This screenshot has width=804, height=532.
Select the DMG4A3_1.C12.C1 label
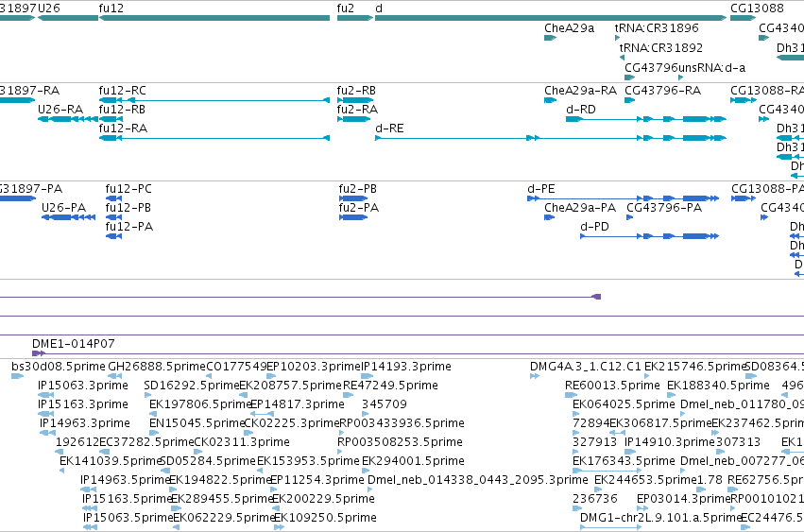pos(586,367)
